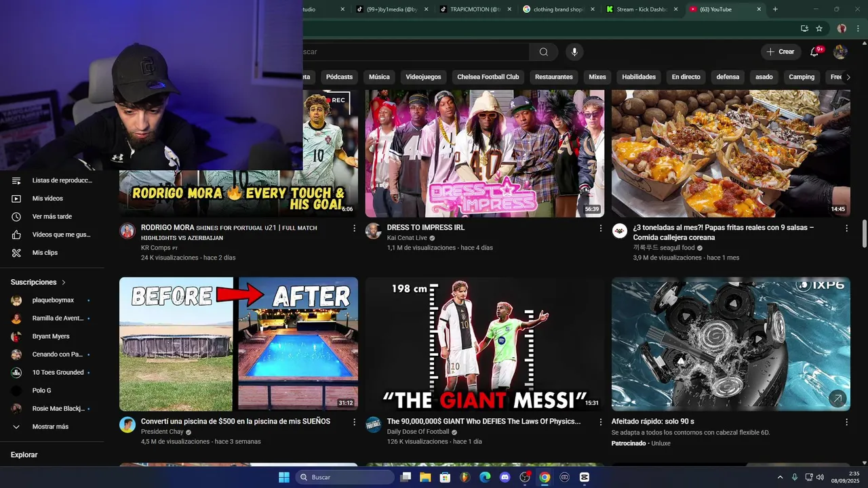Click the install app icon in address bar
The height and width of the screenshot is (488, 868).
[804, 28]
